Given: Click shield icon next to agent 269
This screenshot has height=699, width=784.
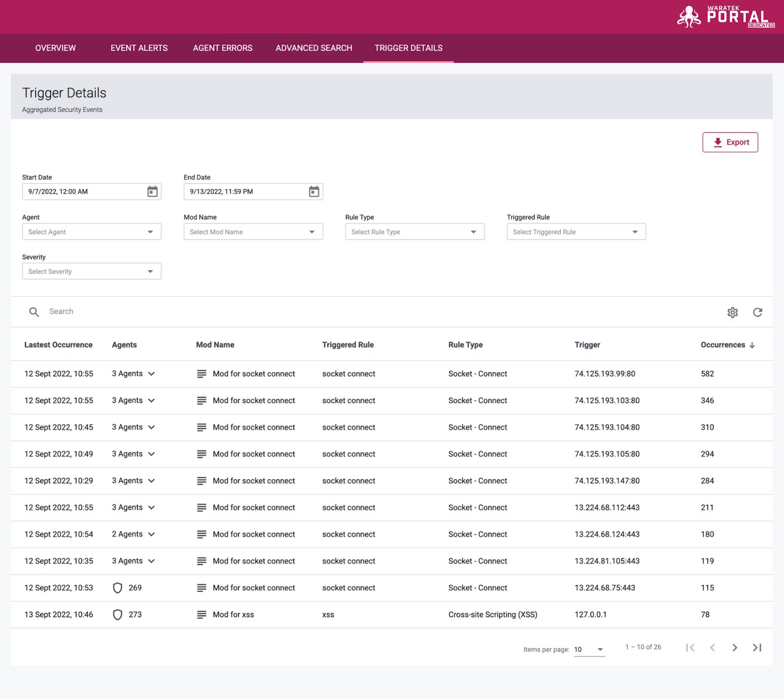Looking at the screenshot, I should tap(118, 588).
